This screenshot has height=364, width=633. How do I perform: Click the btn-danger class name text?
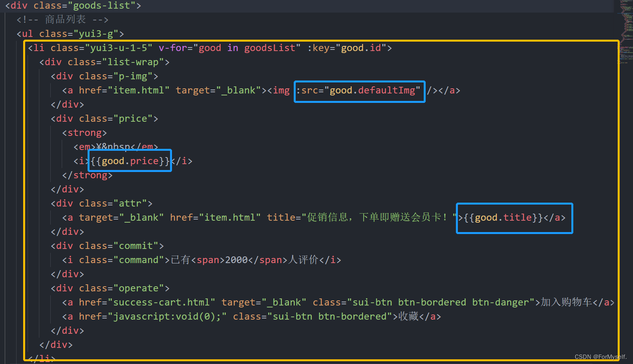click(502, 302)
